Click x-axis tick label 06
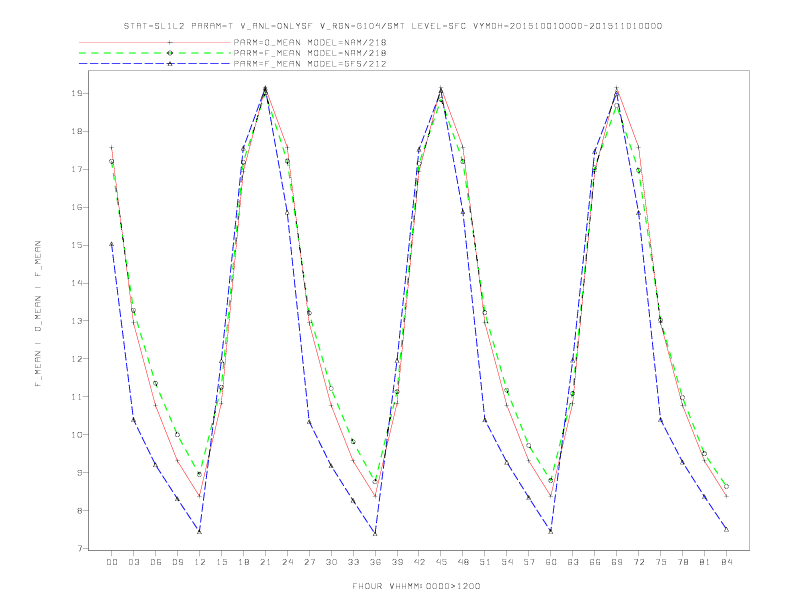This screenshot has width=792, height=612. click(156, 562)
